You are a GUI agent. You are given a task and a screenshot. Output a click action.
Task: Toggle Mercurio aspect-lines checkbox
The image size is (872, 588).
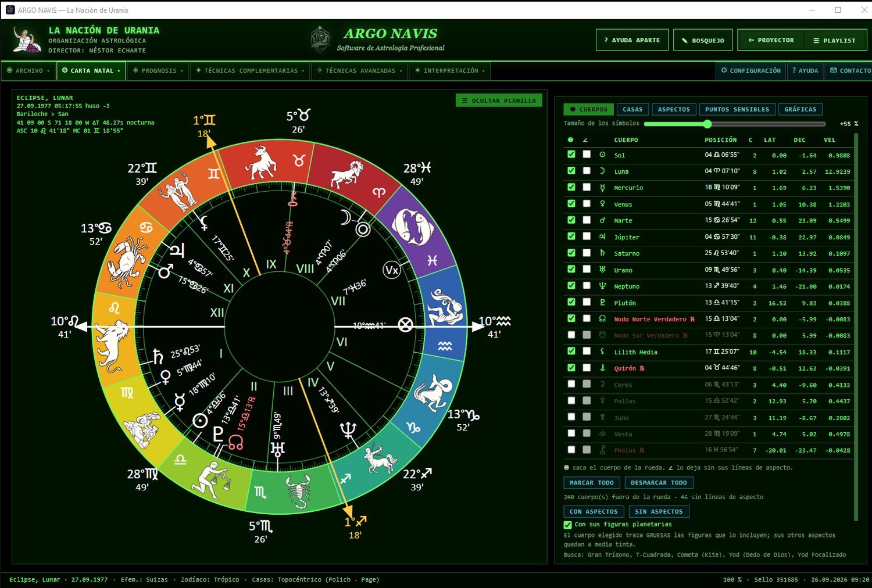(x=587, y=187)
